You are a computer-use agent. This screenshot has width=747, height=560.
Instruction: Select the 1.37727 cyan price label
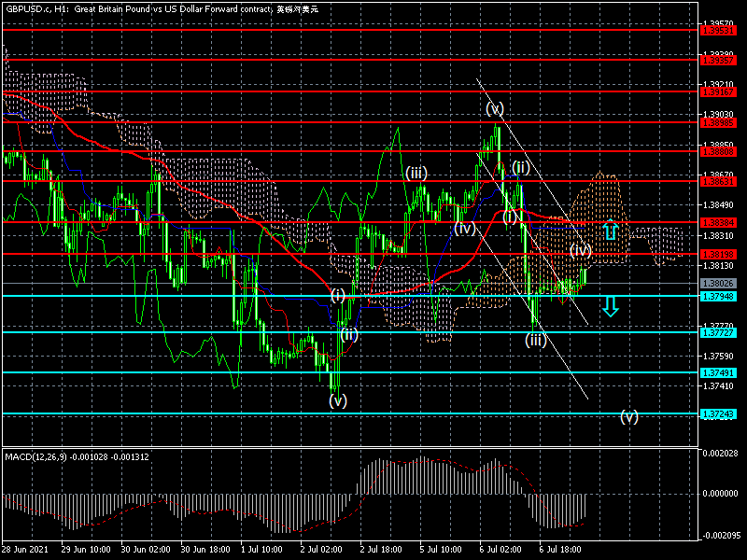pyautogui.click(x=717, y=332)
